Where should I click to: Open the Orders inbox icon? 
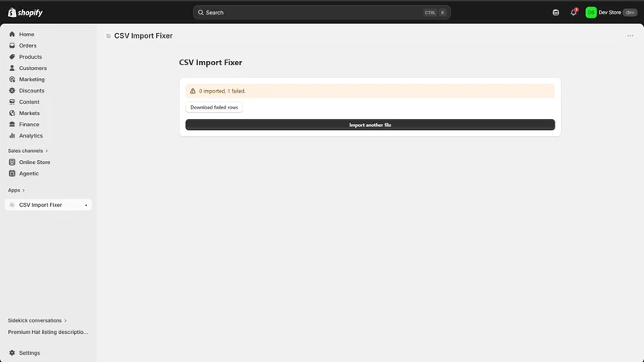[12, 46]
